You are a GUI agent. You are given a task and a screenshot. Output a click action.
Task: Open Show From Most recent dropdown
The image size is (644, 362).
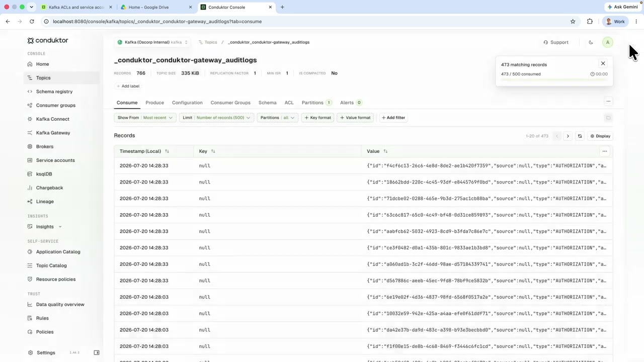(x=145, y=118)
